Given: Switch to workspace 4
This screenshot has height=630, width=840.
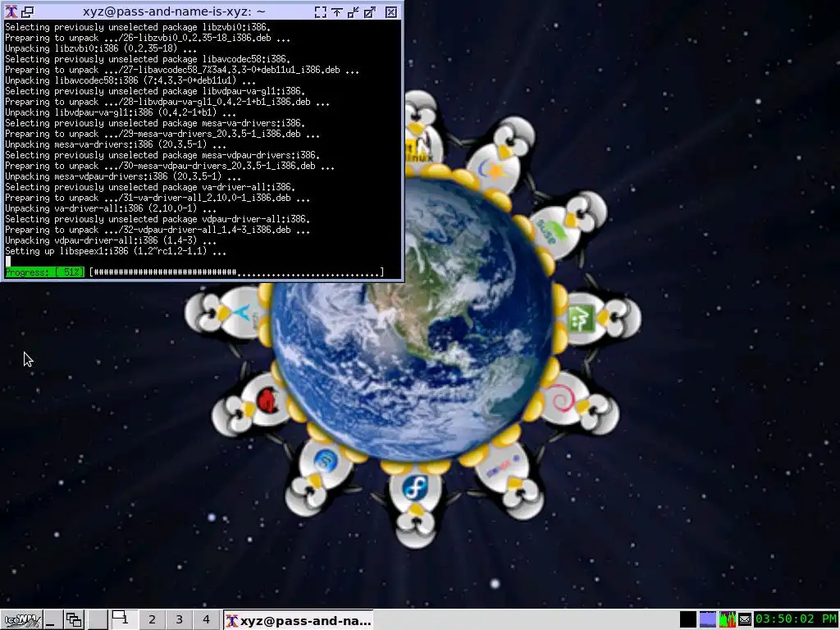Looking at the screenshot, I should 206,620.
